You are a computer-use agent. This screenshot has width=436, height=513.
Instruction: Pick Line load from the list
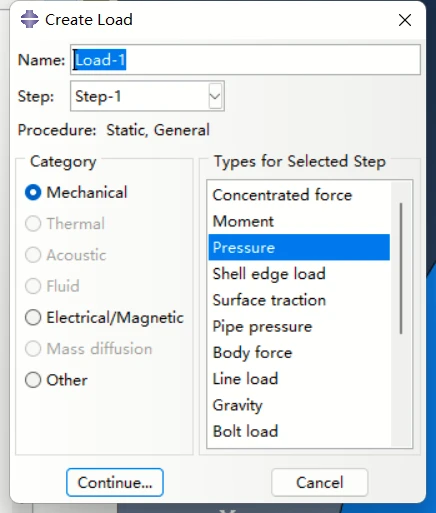click(299, 379)
